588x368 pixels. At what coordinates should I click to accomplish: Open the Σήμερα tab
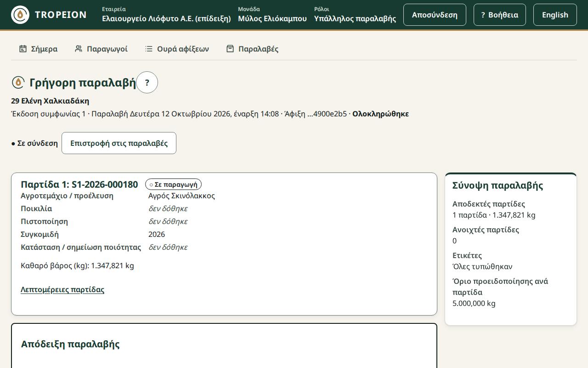pos(38,49)
